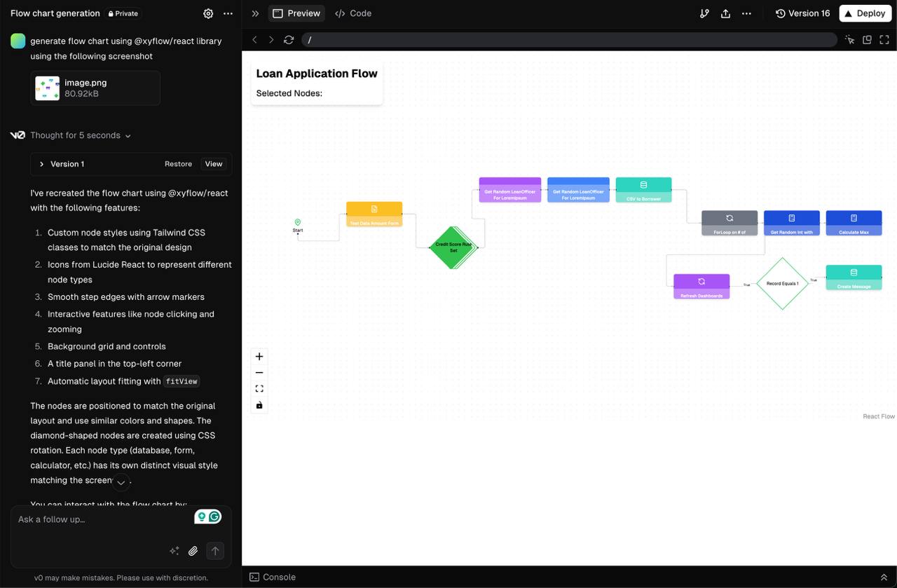Zoom in on the flow chart
The height and width of the screenshot is (588, 897).
tap(259, 357)
